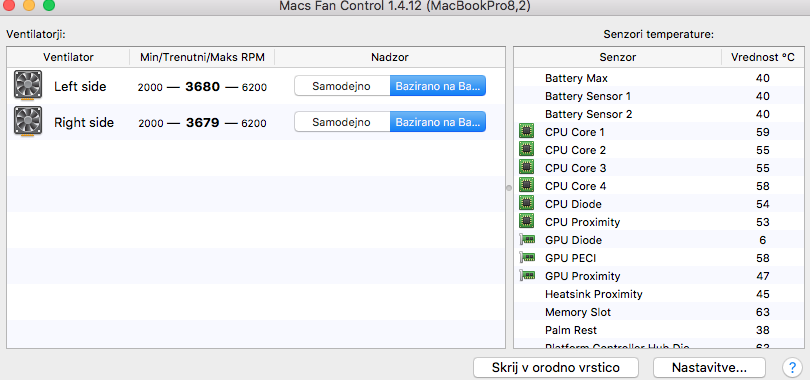Screen dimensions: 810x380
Task: Select the CPU Diode label
Action: coord(573,204)
